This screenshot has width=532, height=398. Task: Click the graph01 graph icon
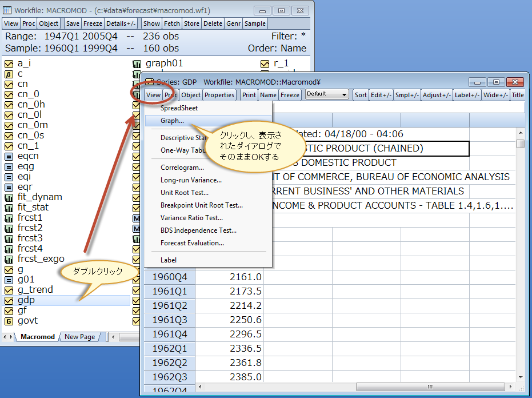[137, 63]
